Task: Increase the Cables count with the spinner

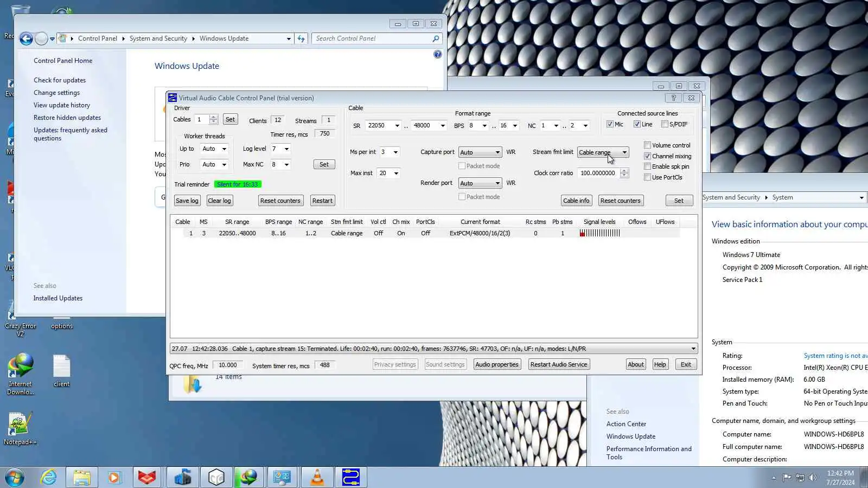Action: [214, 117]
